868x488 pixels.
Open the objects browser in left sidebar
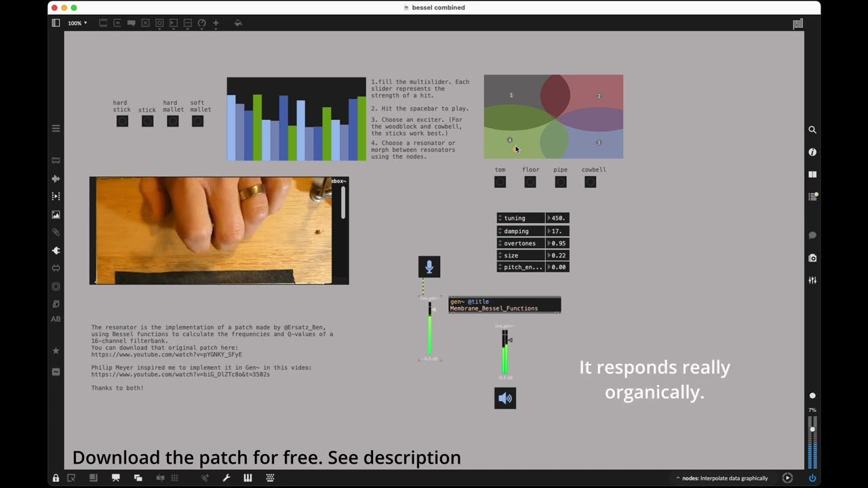(x=56, y=161)
